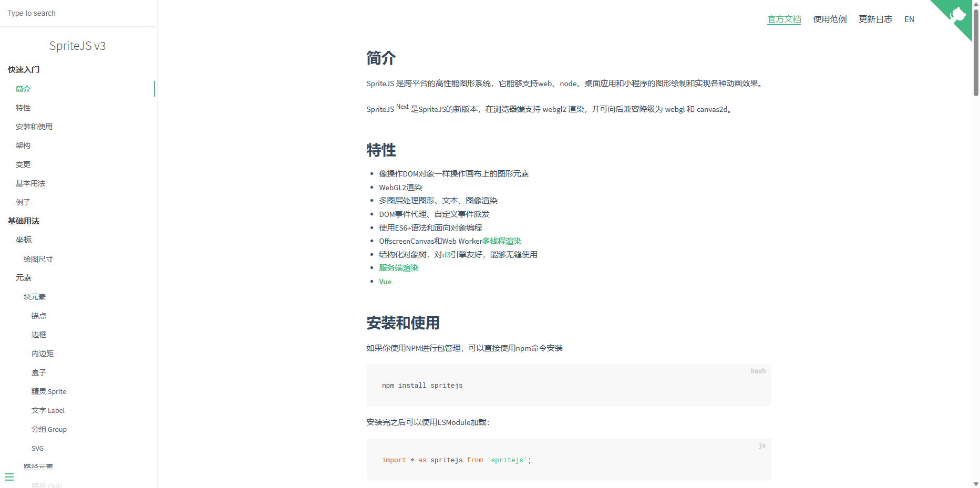Open the 更新日志 page
This screenshot has width=980, height=488.
coord(875,19)
